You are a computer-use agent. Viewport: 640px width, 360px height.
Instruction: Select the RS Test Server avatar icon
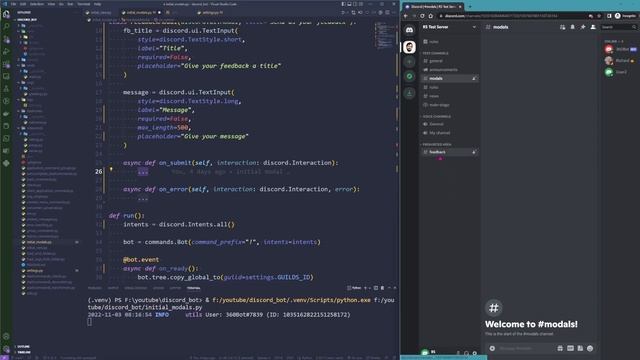409,47
